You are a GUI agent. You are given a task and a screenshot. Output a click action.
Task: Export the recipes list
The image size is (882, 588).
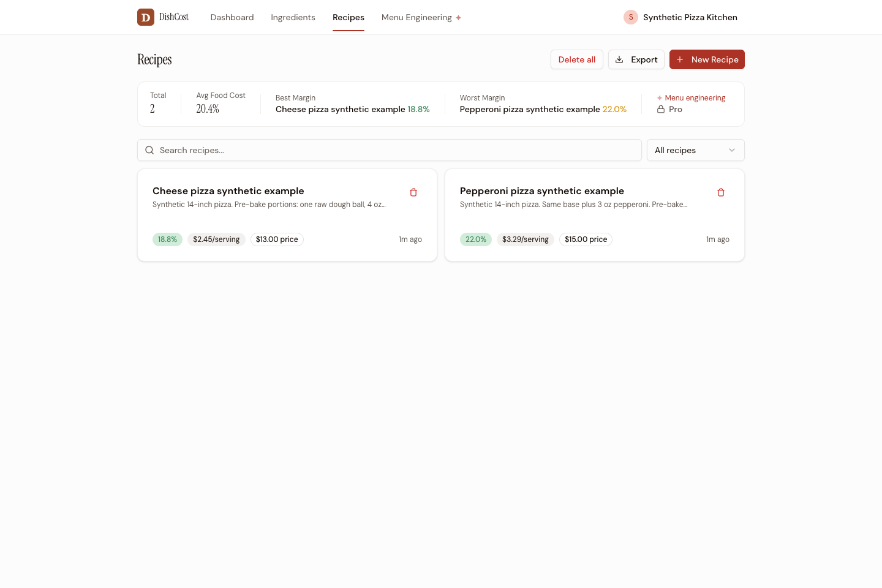click(636, 59)
